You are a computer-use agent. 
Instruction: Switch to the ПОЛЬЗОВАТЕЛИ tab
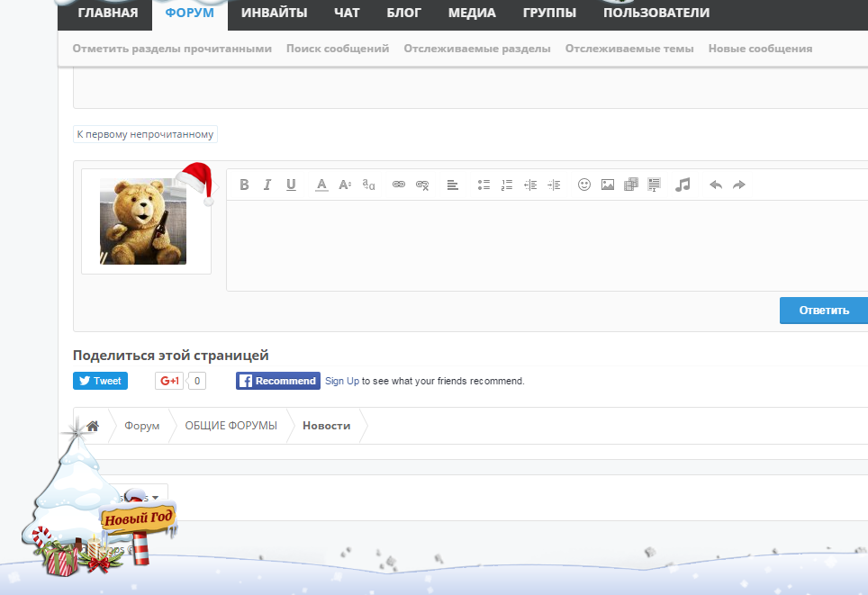point(656,13)
